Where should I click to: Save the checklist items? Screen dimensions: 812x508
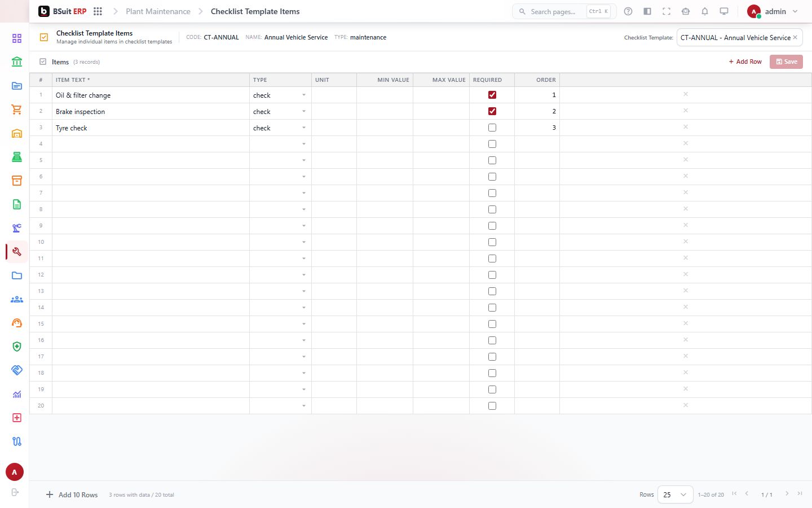tap(786, 62)
